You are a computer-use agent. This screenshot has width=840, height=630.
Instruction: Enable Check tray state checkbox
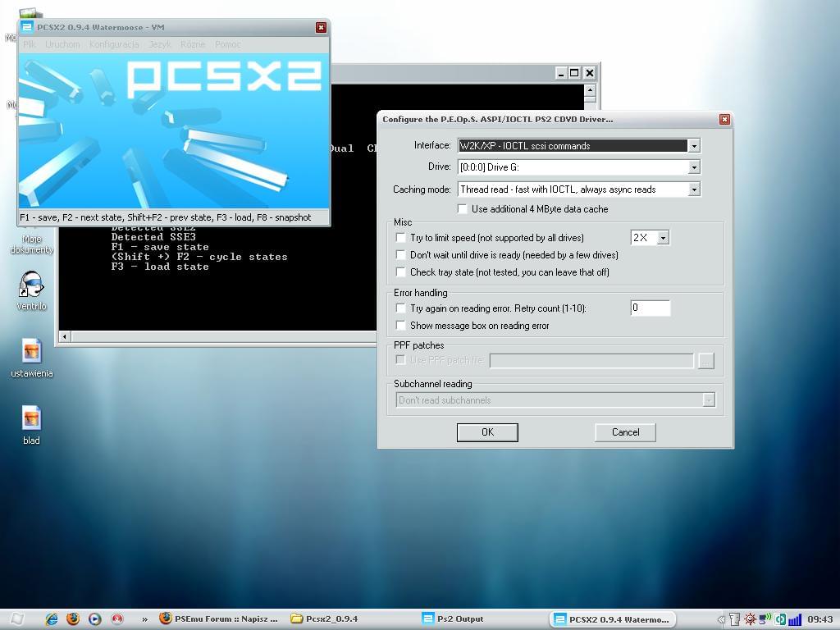point(400,272)
